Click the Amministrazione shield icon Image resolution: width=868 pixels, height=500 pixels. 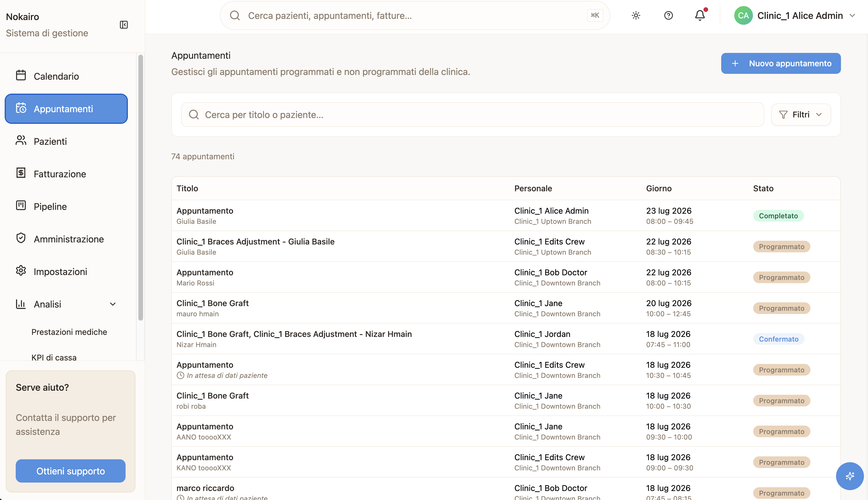21,238
